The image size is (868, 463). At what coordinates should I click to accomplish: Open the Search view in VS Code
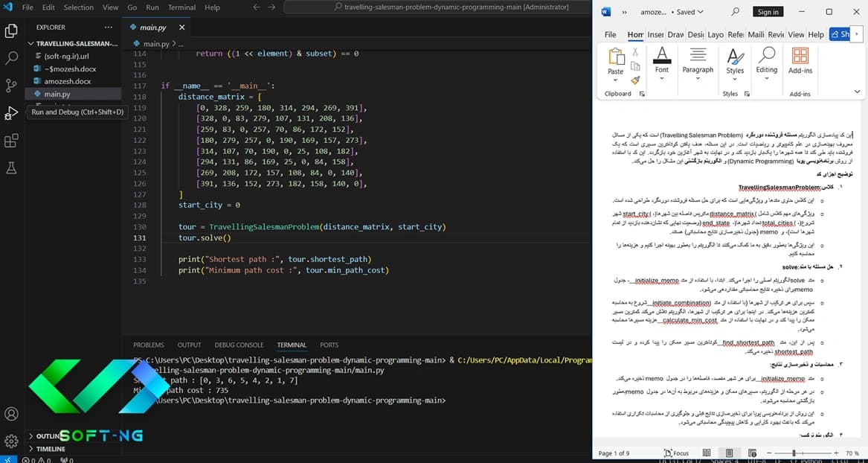tap(11, 58)
